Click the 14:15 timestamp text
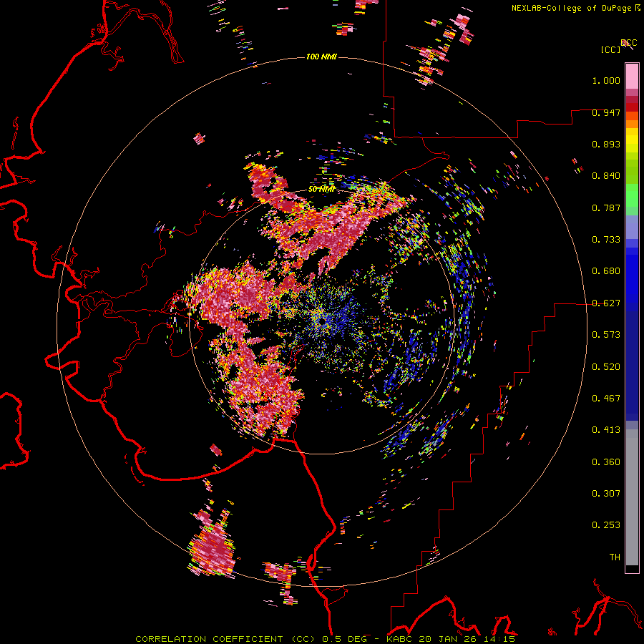The height and width of the screenshot is (644, 644). [x=499, y=639]
